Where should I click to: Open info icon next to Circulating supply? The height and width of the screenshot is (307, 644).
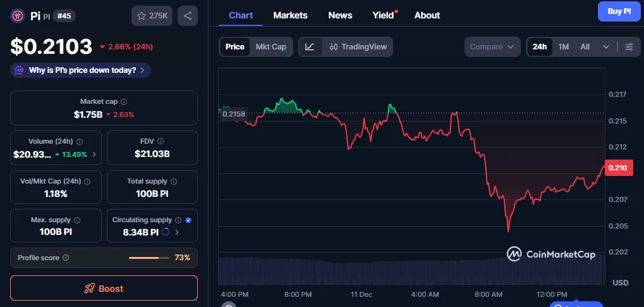click(178, 220)
